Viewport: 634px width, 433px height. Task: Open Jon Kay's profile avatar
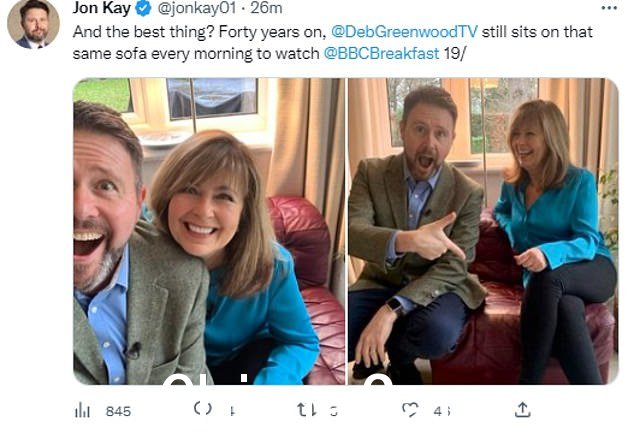click(33, 23)
